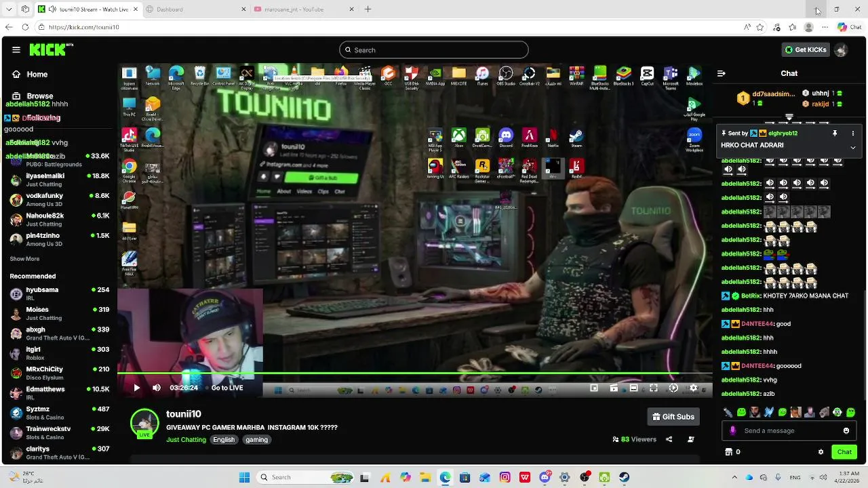868x488 pixels.
Task: Refresh the page in browser
Action: click(x=25, y=27)
